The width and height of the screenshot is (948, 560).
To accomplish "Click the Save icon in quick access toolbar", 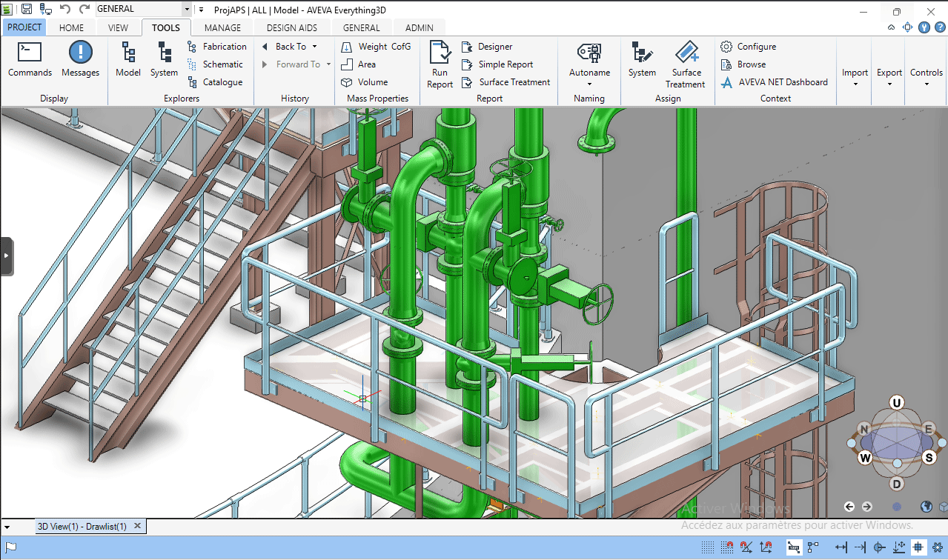I will click(27, 10).
